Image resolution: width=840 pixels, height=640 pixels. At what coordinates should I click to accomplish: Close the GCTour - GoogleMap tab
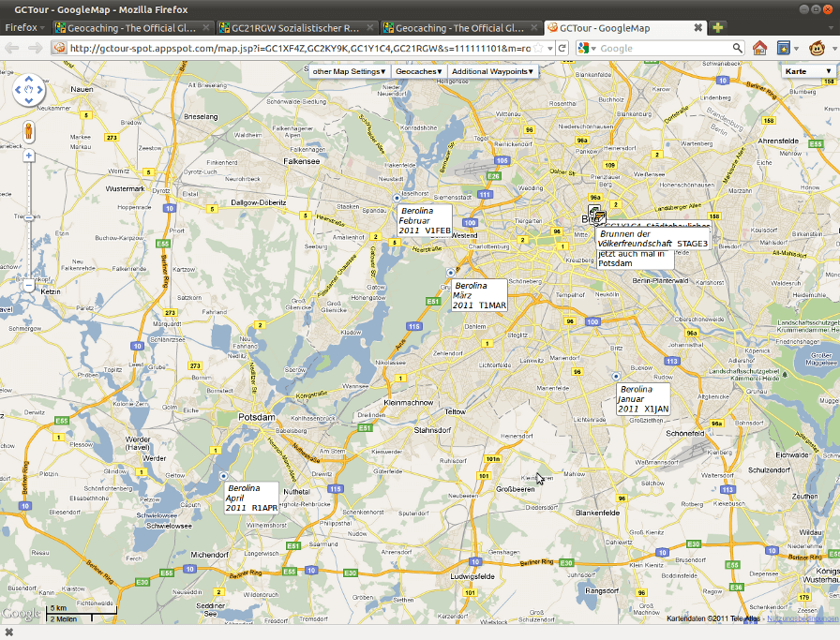pyautogui.click(x=698, y=27)
